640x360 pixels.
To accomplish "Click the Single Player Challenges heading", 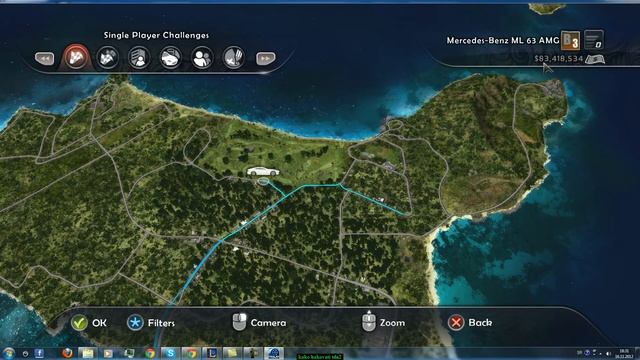I will (x=156, y=36).
